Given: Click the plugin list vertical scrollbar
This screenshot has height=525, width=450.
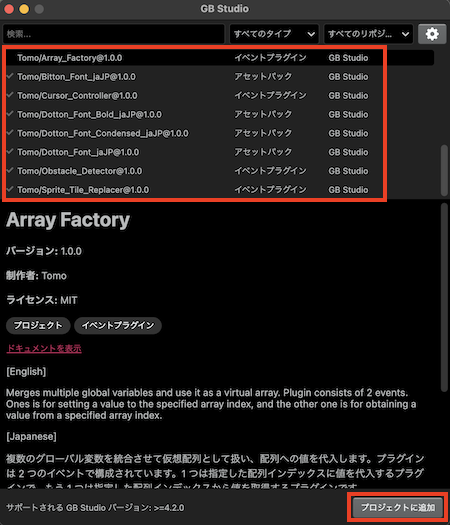Looking at the screenshot, I should point(444,170).
